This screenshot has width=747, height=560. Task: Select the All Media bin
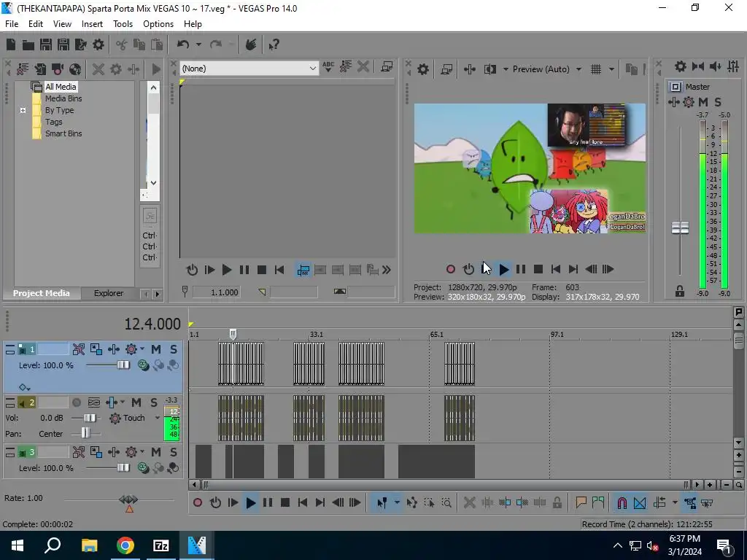coord(61,87)
